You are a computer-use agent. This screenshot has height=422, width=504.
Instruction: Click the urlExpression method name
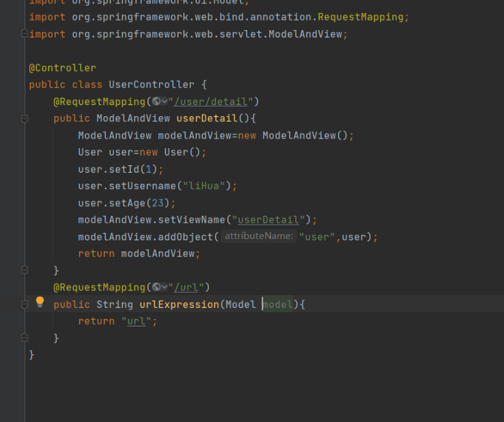(x=180, y=305)
